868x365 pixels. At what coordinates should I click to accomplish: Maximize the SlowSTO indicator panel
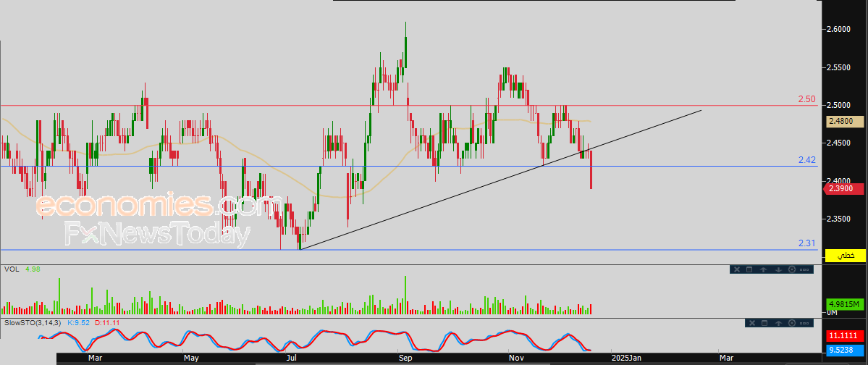click(x=764, y=323)
